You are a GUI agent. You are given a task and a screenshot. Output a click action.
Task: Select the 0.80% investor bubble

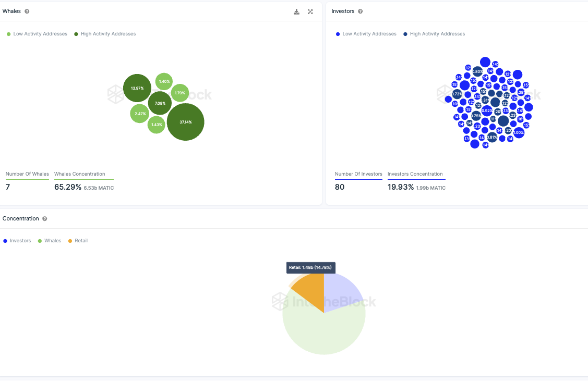pos(477,71)
